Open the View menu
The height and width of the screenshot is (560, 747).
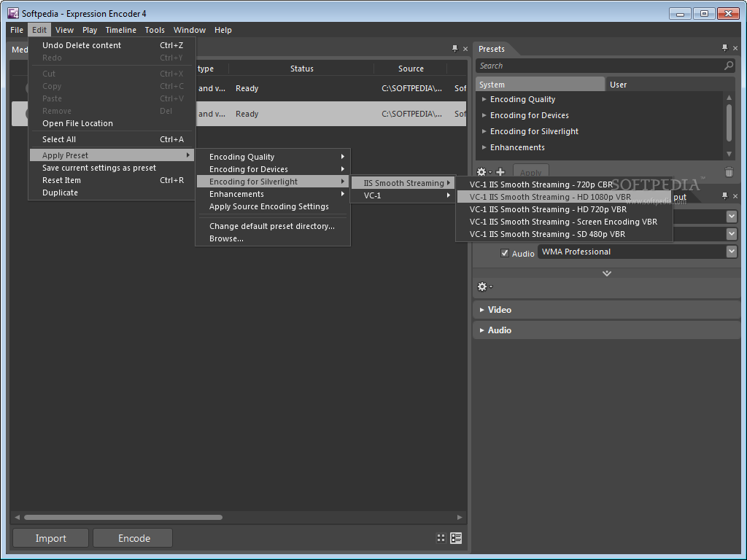[64, 29]
